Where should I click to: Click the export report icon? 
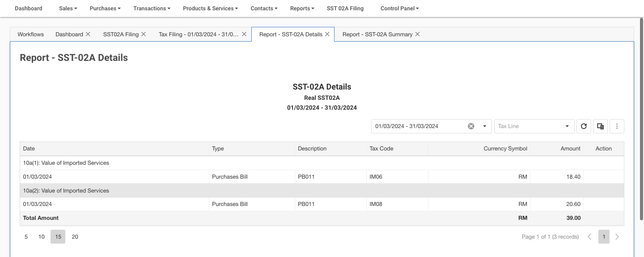tap(601, 126)
